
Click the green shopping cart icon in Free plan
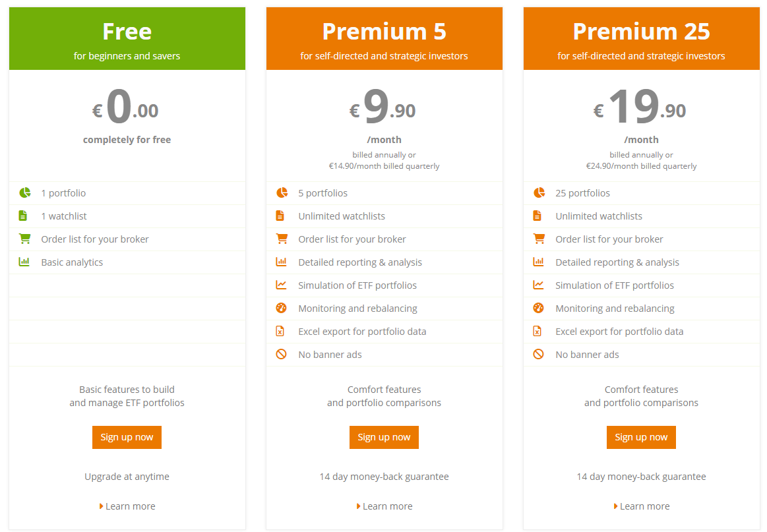pos(25,239)
